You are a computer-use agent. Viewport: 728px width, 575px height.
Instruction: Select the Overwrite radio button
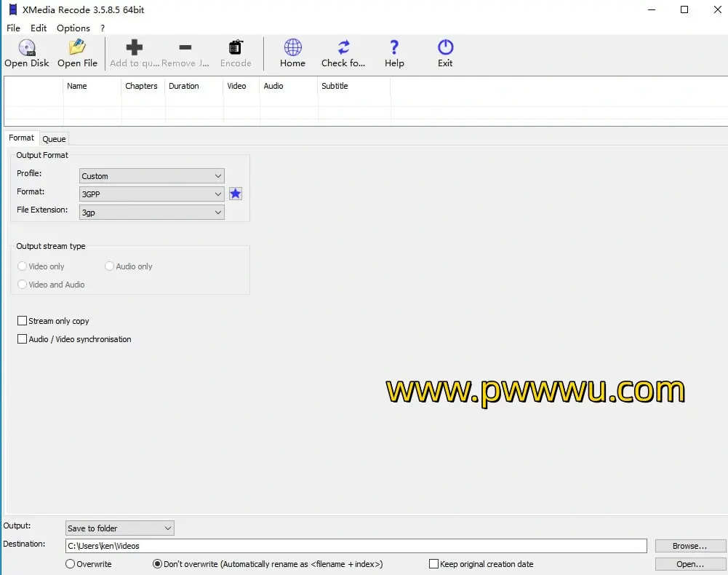pyautogui.click(x=71, y=564)
